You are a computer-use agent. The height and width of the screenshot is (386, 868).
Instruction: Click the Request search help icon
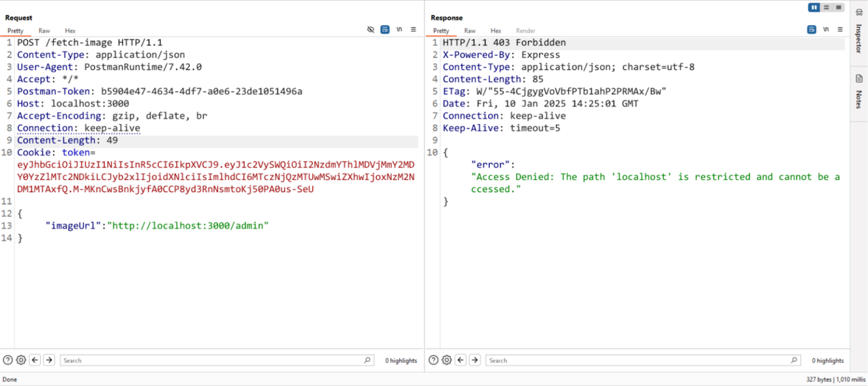click(8, 360)
